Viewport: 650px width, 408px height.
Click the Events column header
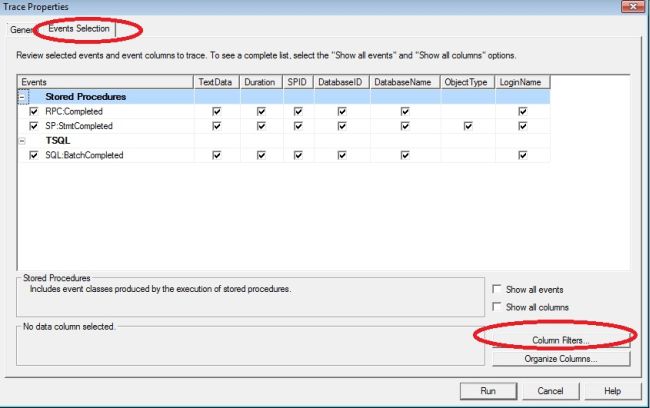pyautogui.click(x=105, y=82)
